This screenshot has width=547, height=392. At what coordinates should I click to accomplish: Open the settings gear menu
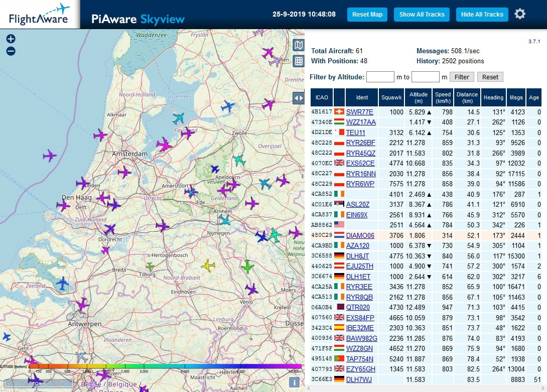(x=520, y=14)
